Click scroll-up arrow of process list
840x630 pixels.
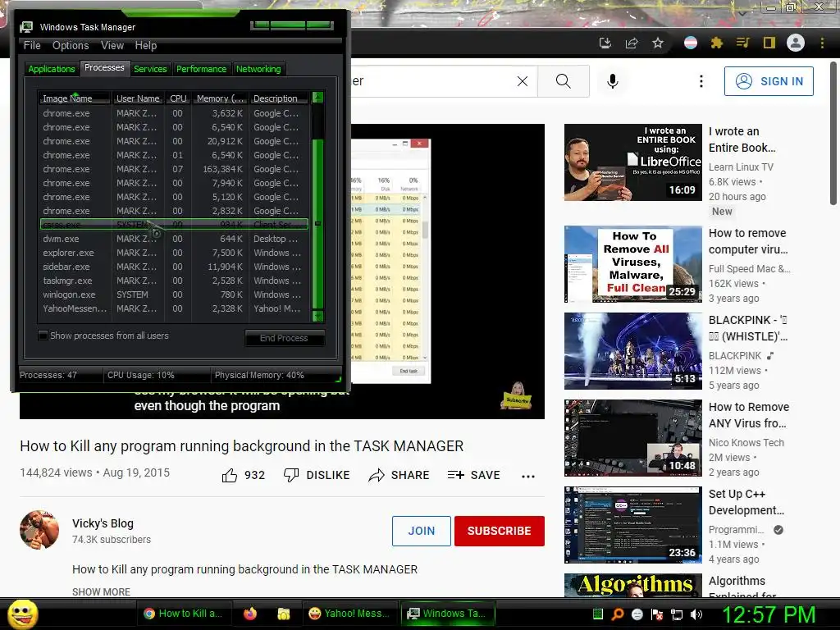pyautogui.click(x=317, y=98)
